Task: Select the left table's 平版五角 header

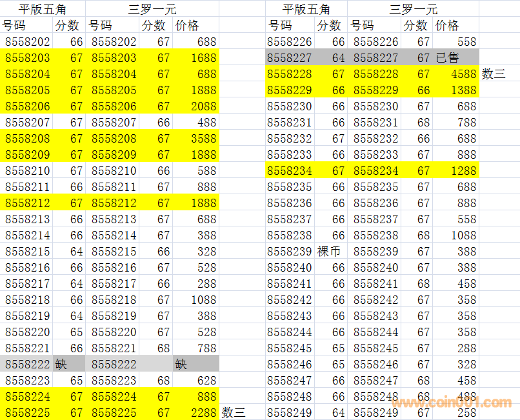Action: click(43, 9)
